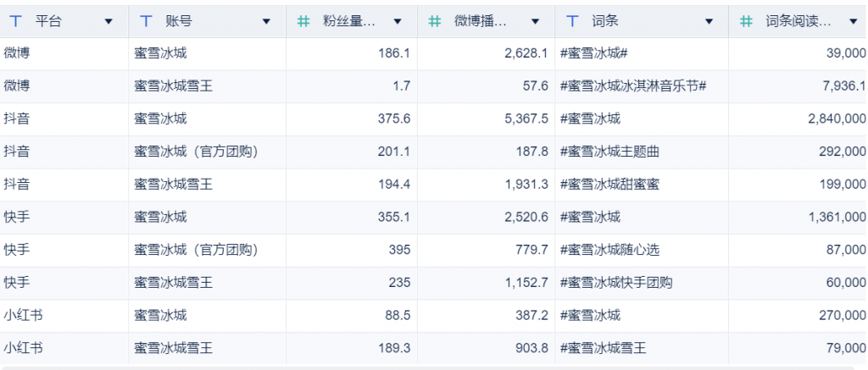This screenshot has width=868, height=370.
Task: Open the 账号 column dropdown arrow
Action: click(x=266, y=21)
